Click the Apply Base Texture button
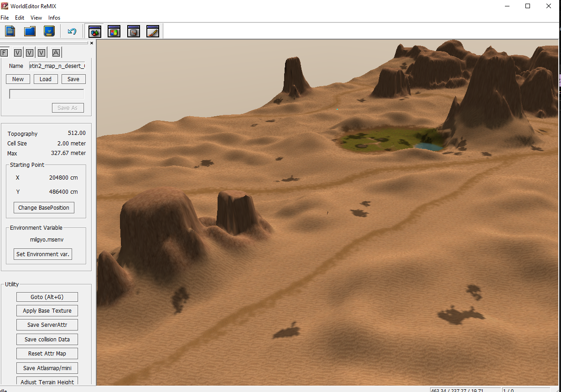Image resolution: width=561 pixels, height=392 pixels. (47, 311)
